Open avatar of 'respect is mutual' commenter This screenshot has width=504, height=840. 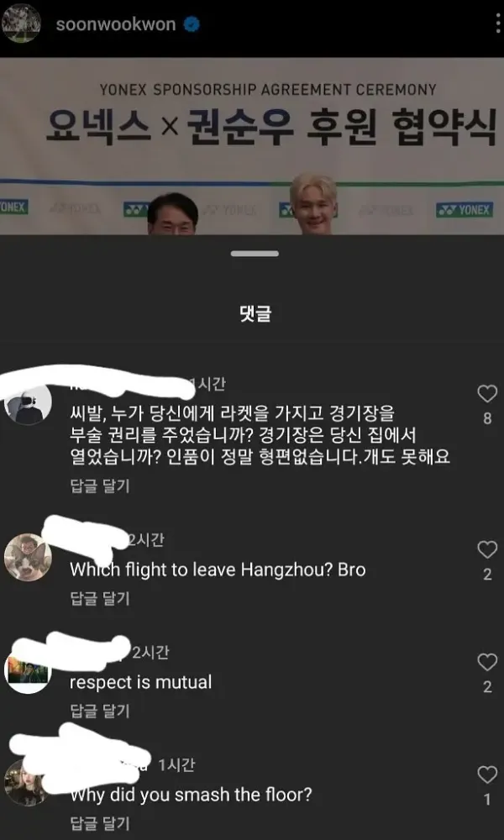tap(28, 670)
